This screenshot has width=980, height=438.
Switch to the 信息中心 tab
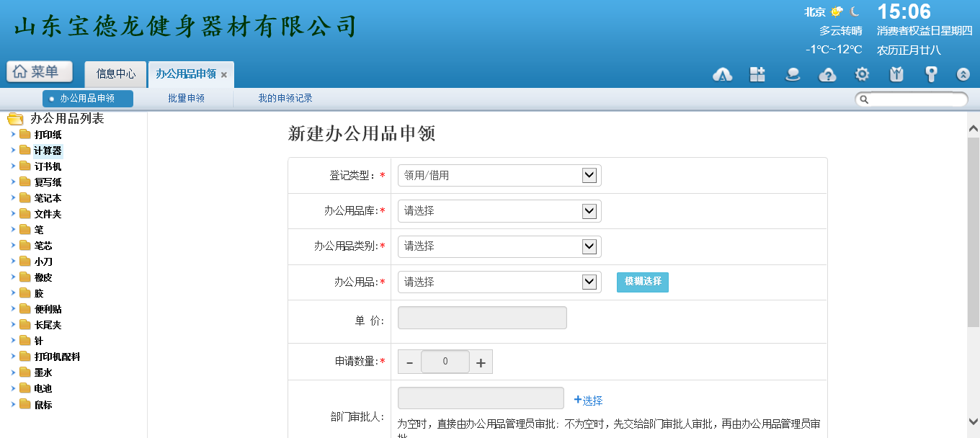[x=116, y=74]
